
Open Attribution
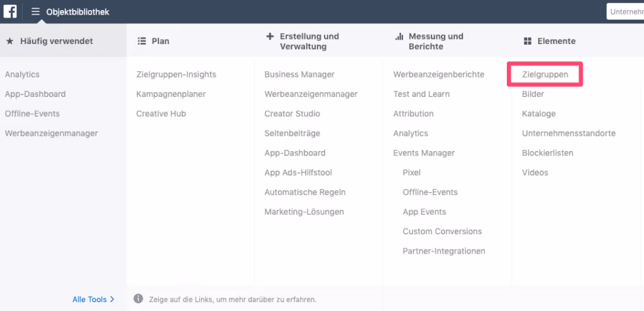pos(413,113)
